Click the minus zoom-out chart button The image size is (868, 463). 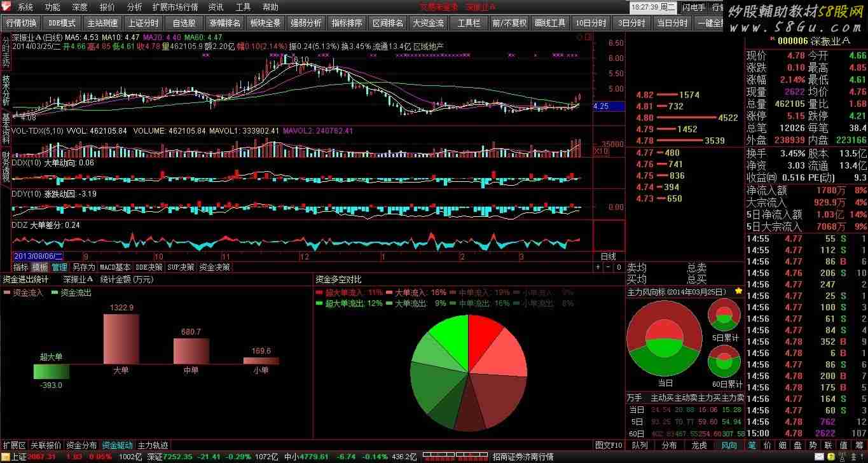608,267
